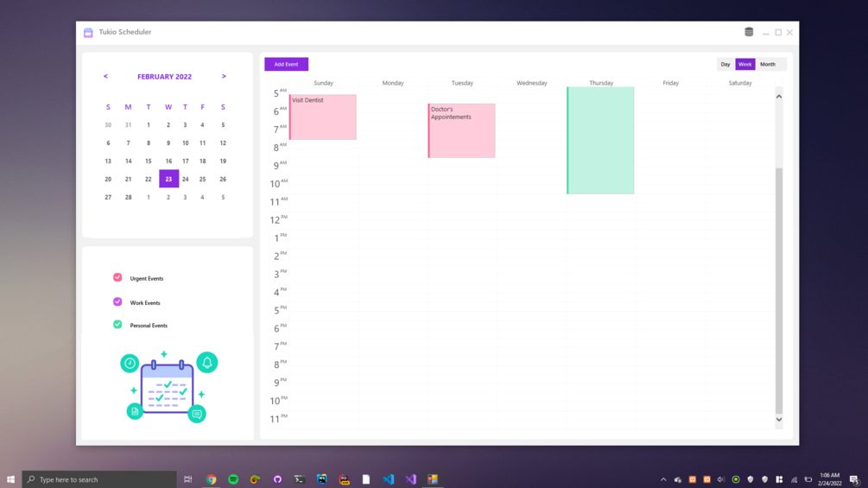
Task: Click the Tukio Scheduler app logo
Action: click(x=89, y=32)
